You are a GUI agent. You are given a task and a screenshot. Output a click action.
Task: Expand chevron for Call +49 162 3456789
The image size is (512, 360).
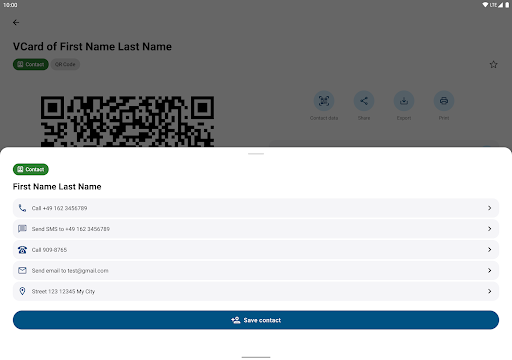[489, 208]
